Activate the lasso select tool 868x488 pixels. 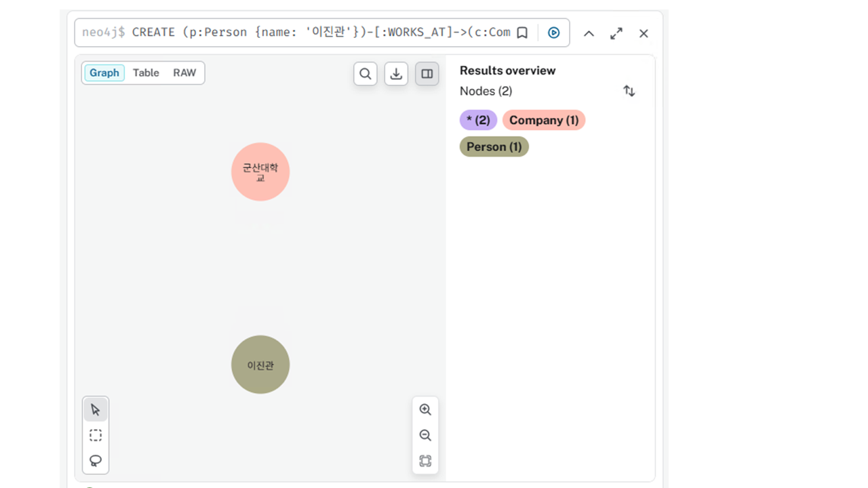tap(96, 461)
